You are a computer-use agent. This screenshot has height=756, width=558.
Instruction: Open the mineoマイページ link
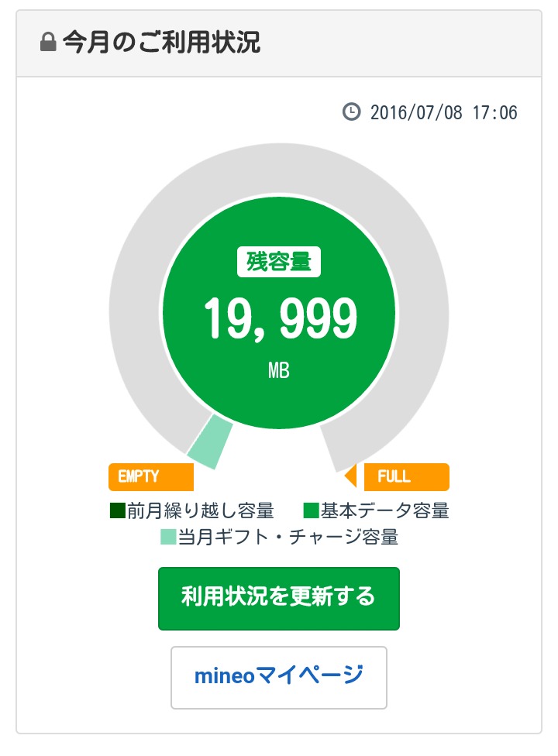279,677
